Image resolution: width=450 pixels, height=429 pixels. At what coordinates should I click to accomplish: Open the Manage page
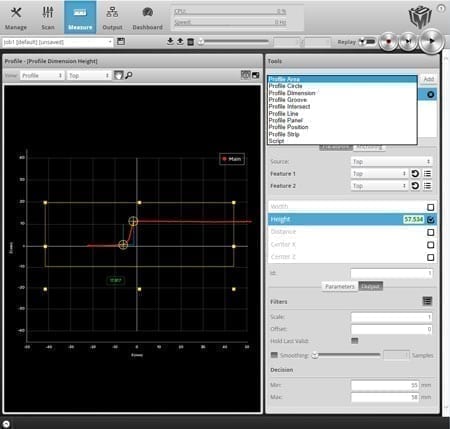[x=16, y=18]
